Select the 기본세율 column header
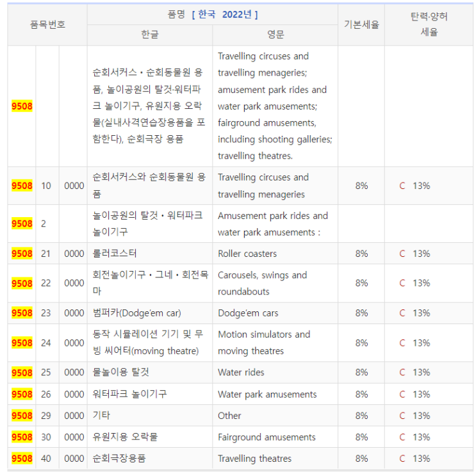The width and height of the screenshot is (476, 474). (361, 24)
